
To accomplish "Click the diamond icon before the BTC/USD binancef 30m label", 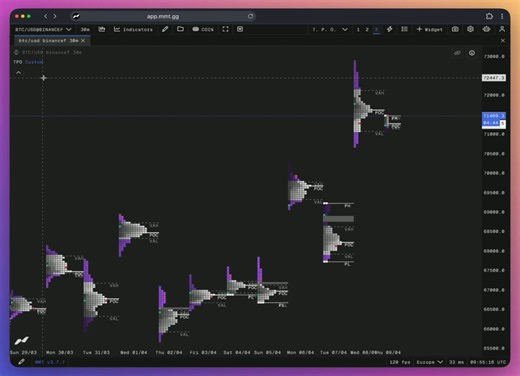I will [x=16, y=52].
